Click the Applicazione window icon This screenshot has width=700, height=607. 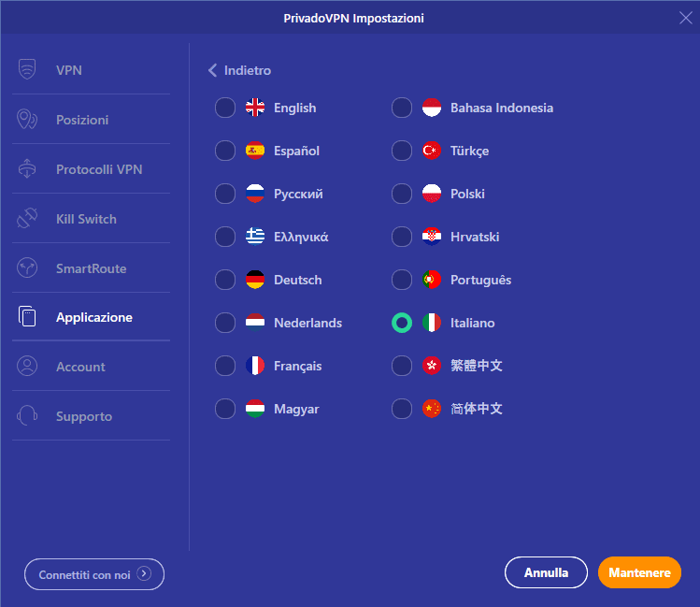27,316
